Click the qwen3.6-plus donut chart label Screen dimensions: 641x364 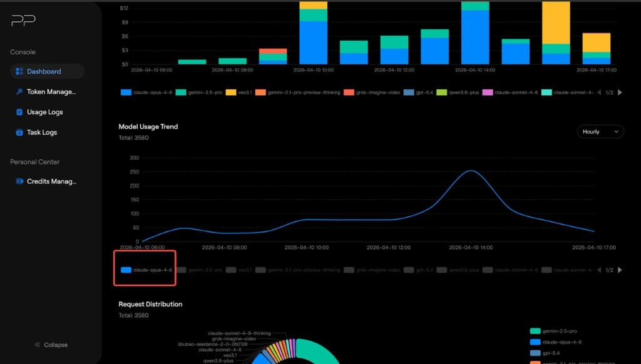point(218,361)
